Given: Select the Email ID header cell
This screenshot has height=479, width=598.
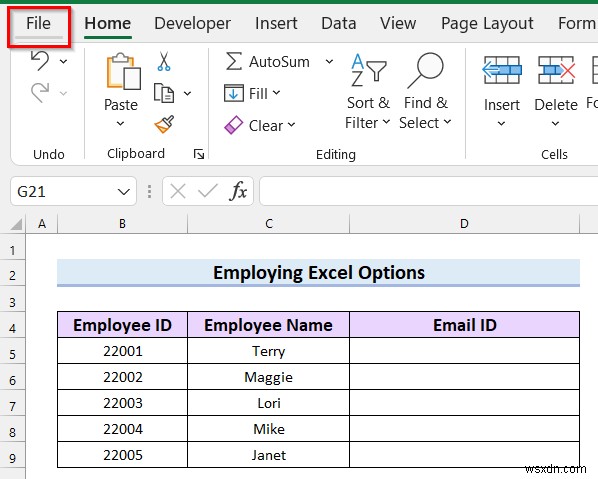Looking at the screenshot, I should pos(465,325).
